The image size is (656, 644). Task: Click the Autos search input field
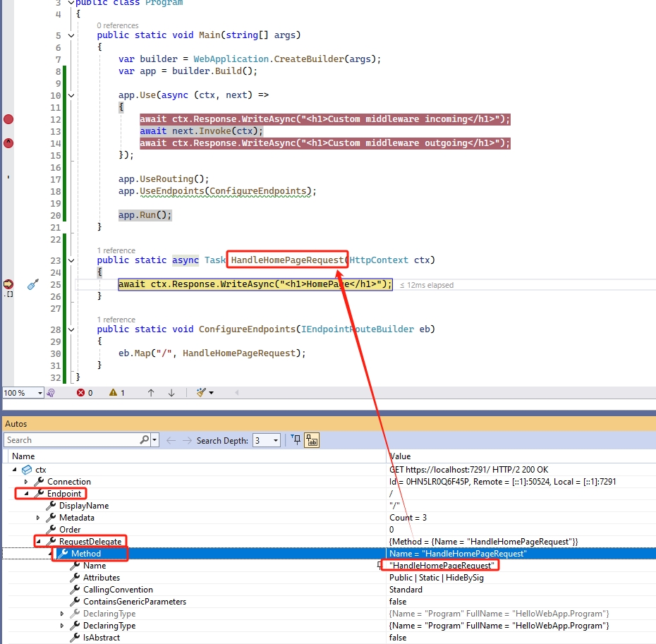point(71,440)
